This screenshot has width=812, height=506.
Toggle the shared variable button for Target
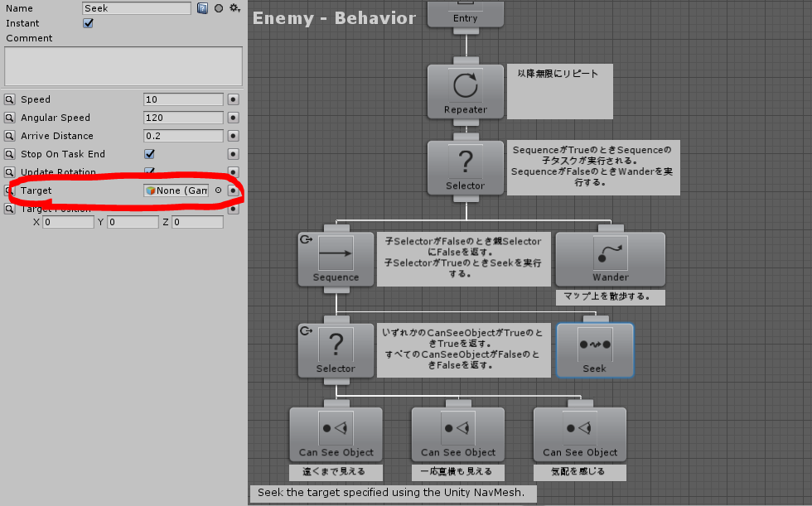(233, 190)
